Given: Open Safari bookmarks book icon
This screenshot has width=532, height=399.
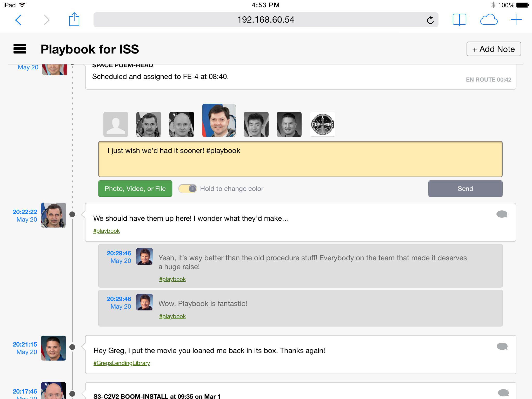Looking at the screenshot, I should tap(459, 20).
